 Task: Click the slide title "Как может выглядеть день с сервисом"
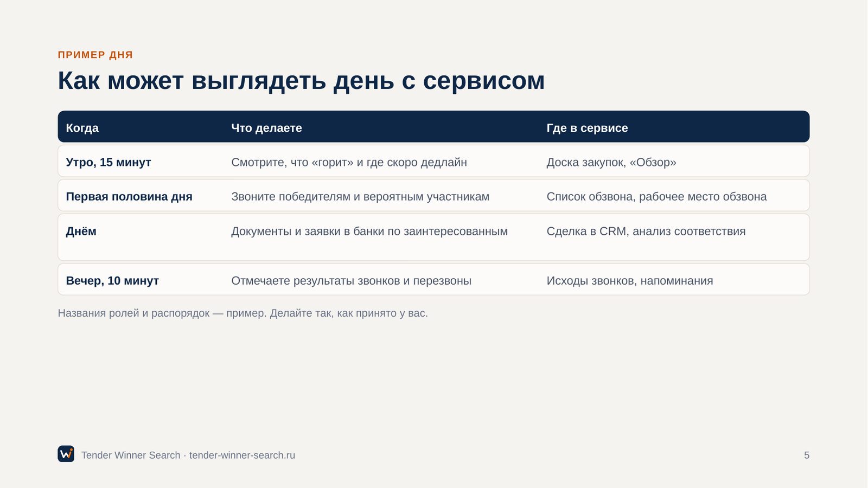(301, 81)
